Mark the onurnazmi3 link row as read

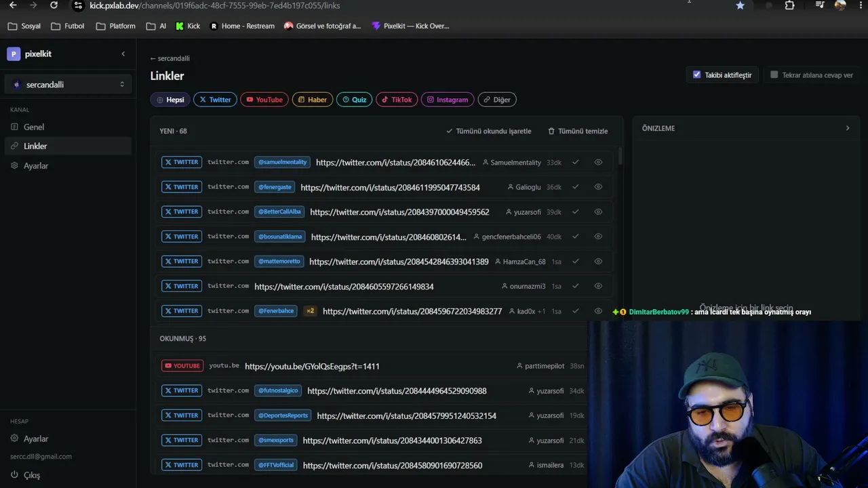point(576,286)
